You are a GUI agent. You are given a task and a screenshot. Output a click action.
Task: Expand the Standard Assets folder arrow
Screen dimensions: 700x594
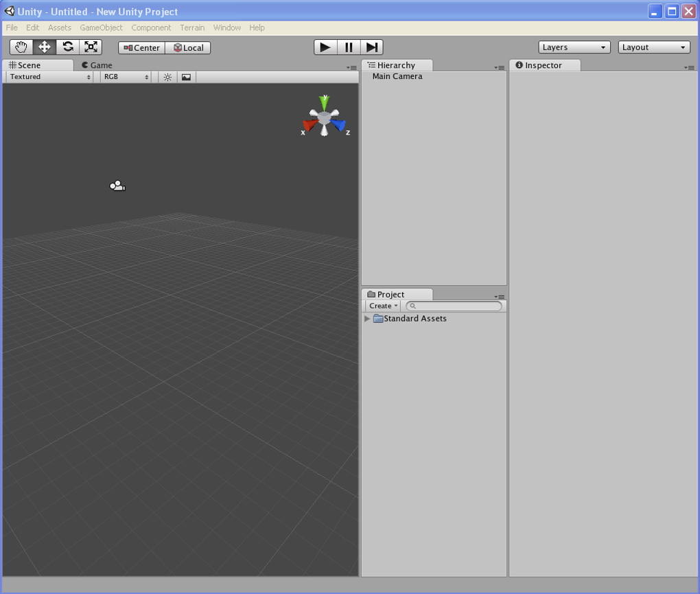[367, 319]
